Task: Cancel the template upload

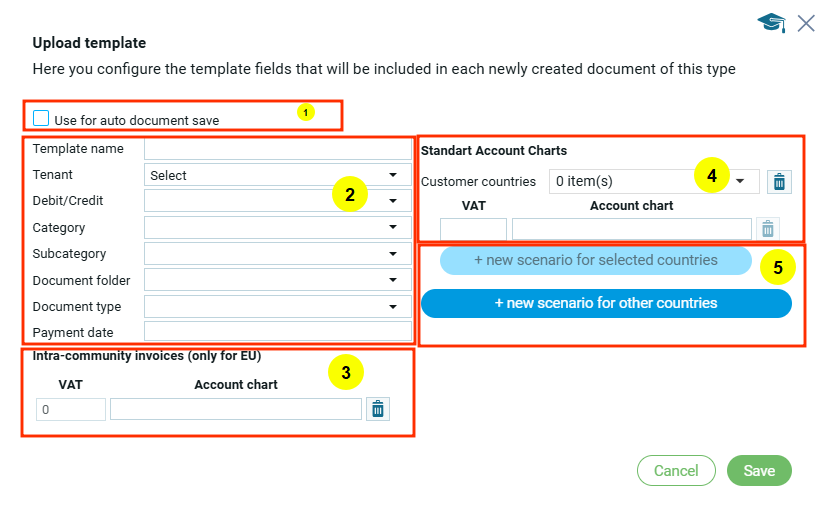Action: coord(676,471)
